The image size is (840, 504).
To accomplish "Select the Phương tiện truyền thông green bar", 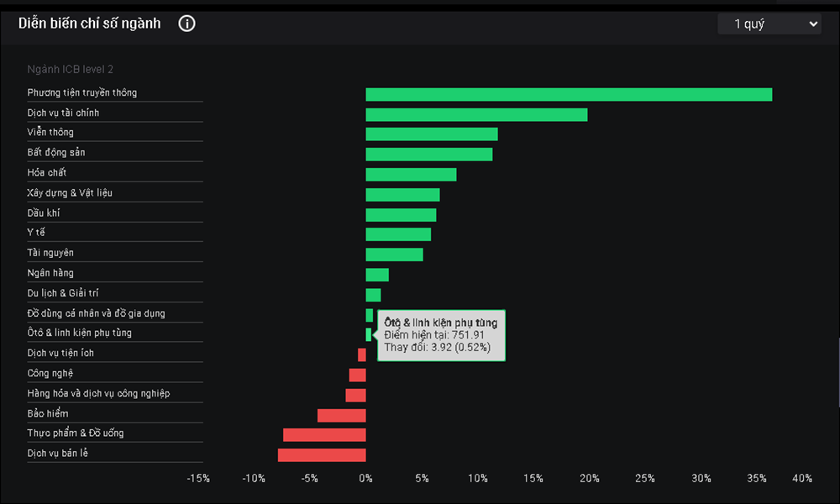I will [x=569, y=95].
